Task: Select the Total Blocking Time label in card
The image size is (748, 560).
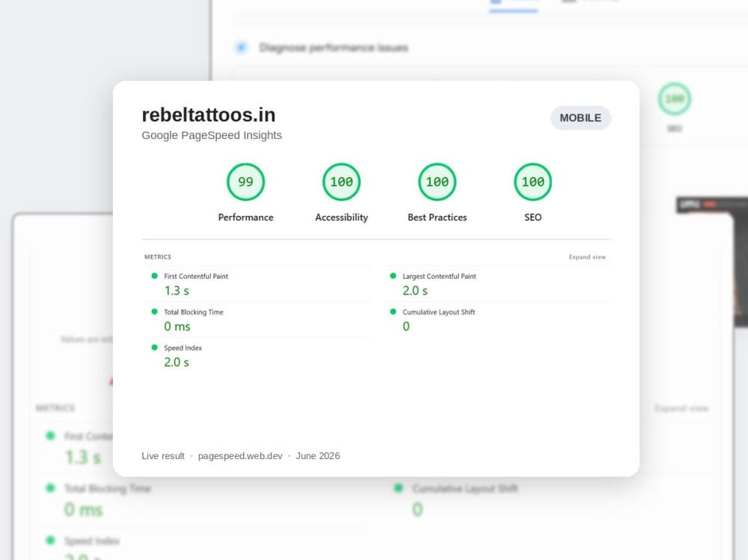Action: [x=194, y=312]
